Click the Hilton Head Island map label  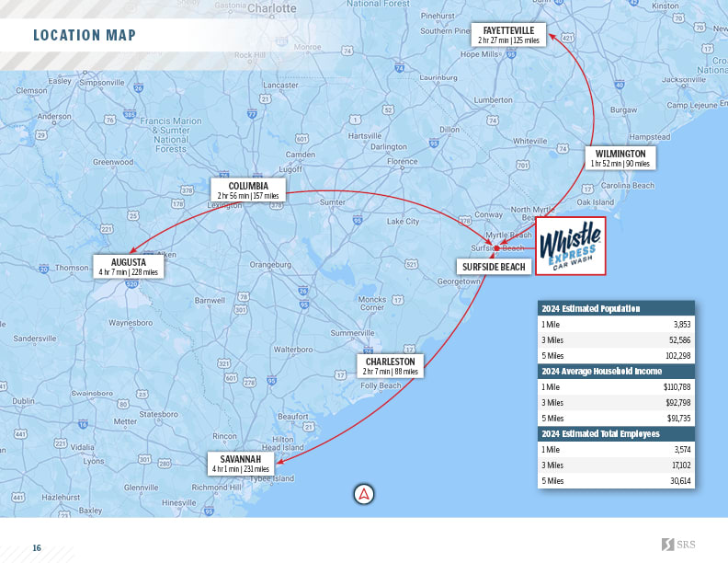point(282,443)
